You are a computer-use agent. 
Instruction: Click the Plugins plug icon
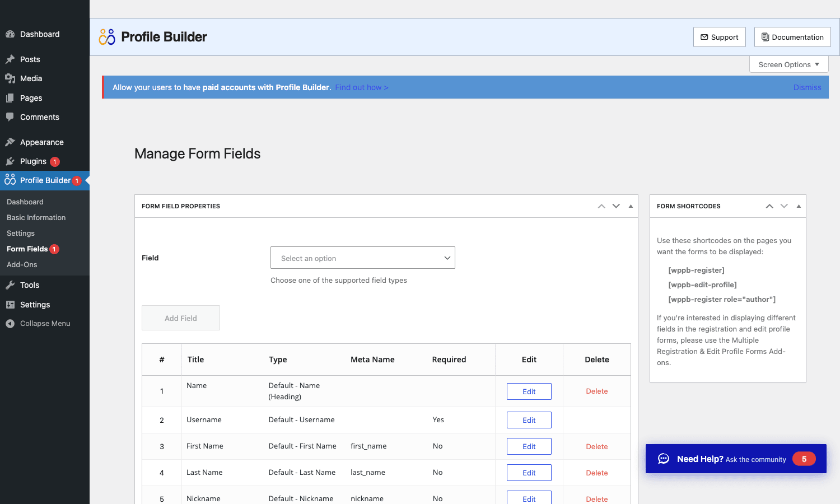click(10, 161)
